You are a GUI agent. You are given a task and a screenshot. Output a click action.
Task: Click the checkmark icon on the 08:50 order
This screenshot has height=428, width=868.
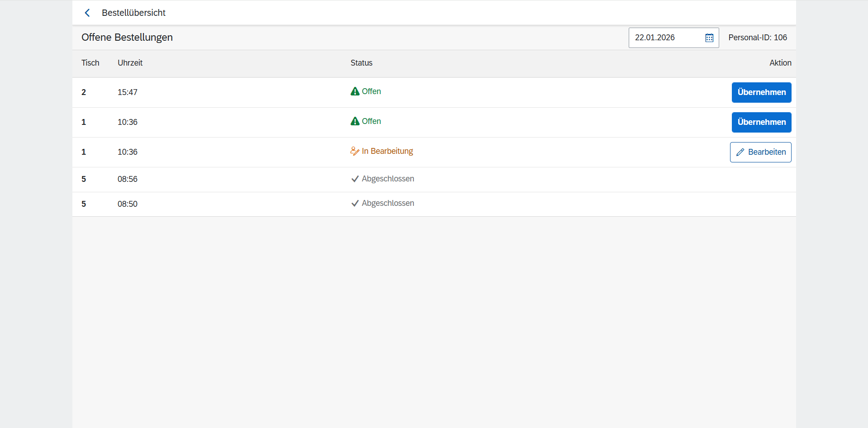pyautogui.click(x=355, y=203)
